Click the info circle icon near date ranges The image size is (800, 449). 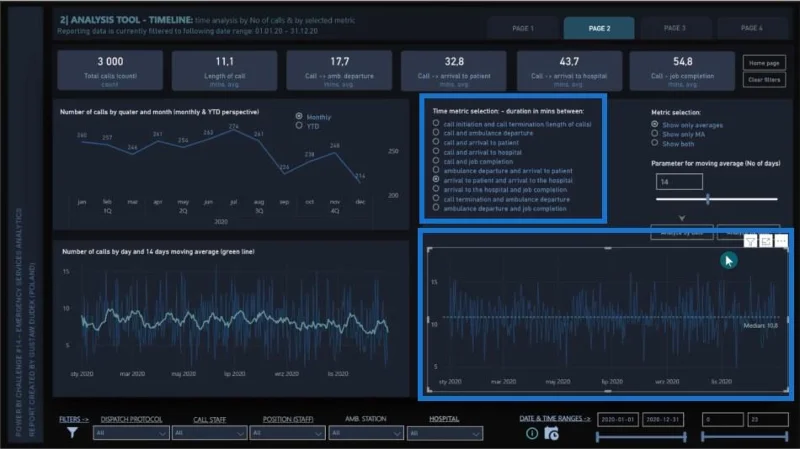pyautogui.click(x=532, y=433)
